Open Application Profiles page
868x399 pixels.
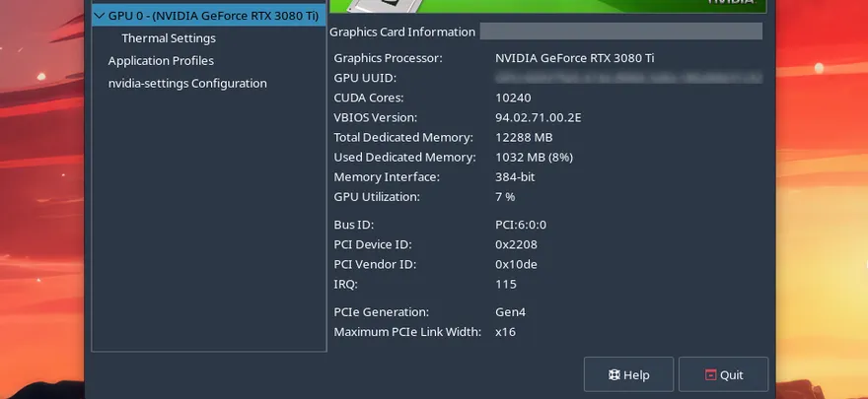[x=161, y=61]
